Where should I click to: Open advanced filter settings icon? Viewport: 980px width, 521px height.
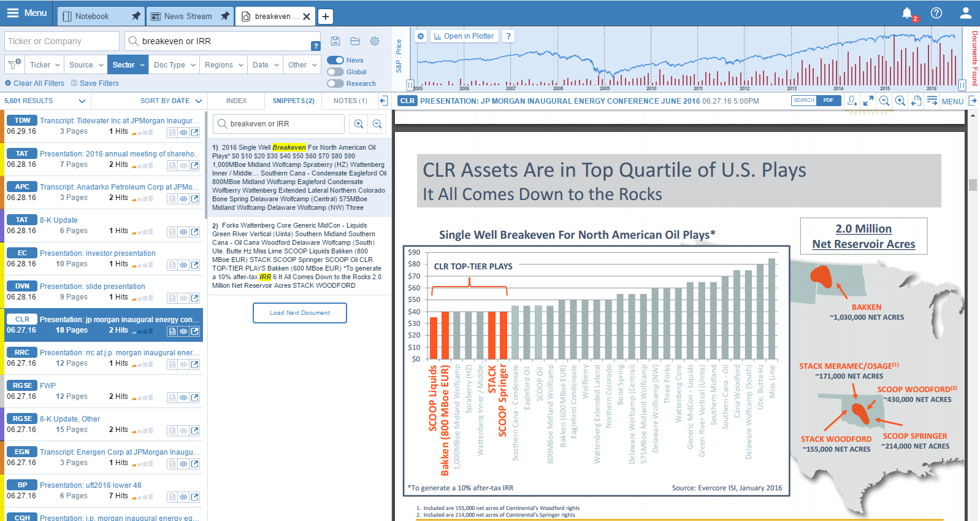(15, 64)
